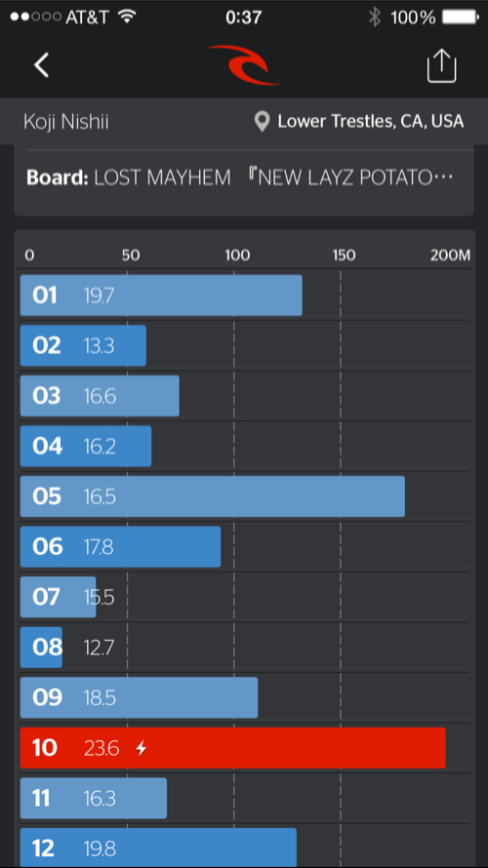Tap lightning bolt on wave 10
488x868 pixels.
pyautogui.click(x=142, y=748)
